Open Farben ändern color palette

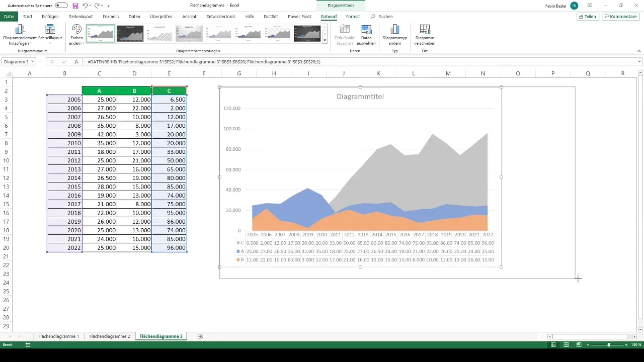(76, 34)
